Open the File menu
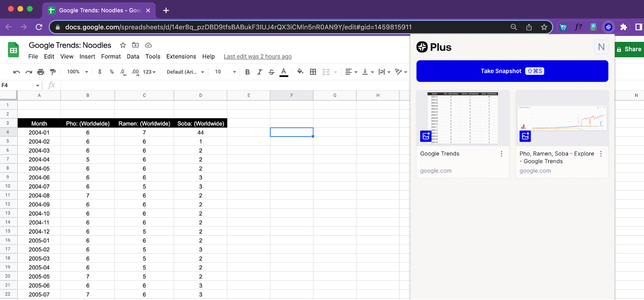Viewport: 644px width, 300px height. [x=33, y=56]
